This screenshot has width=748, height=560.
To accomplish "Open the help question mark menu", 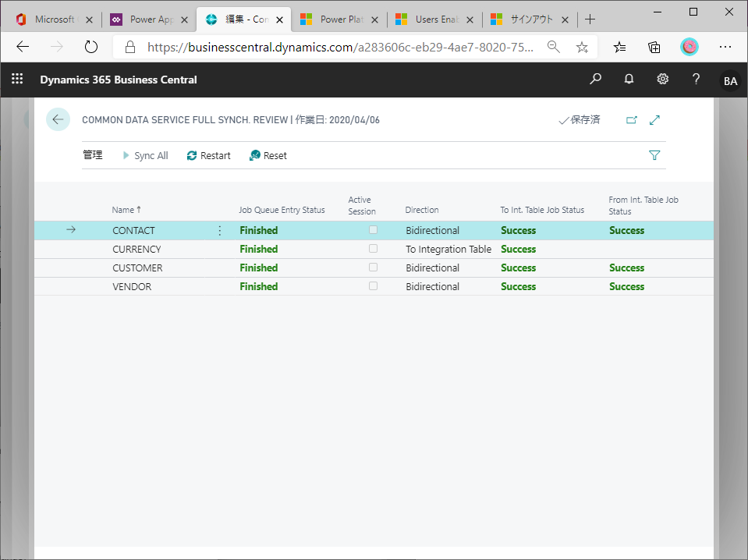I will (696, 79).
